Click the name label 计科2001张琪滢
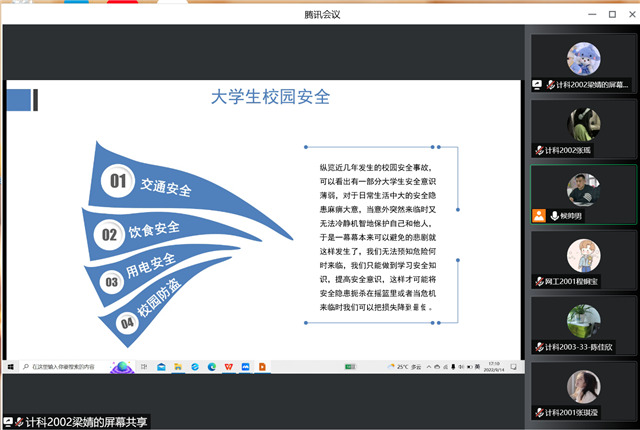Screen dimensions: 640x430 pos(571,412)
